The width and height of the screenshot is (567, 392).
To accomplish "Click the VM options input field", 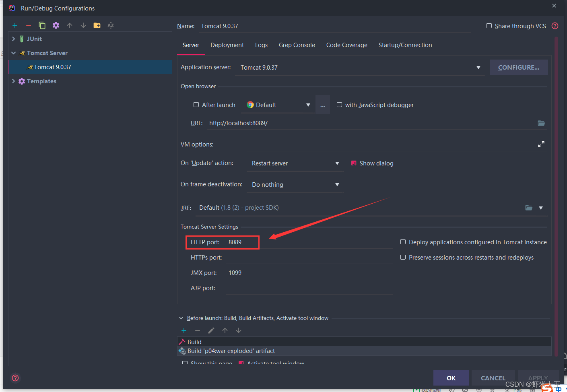I will (390, 144).
